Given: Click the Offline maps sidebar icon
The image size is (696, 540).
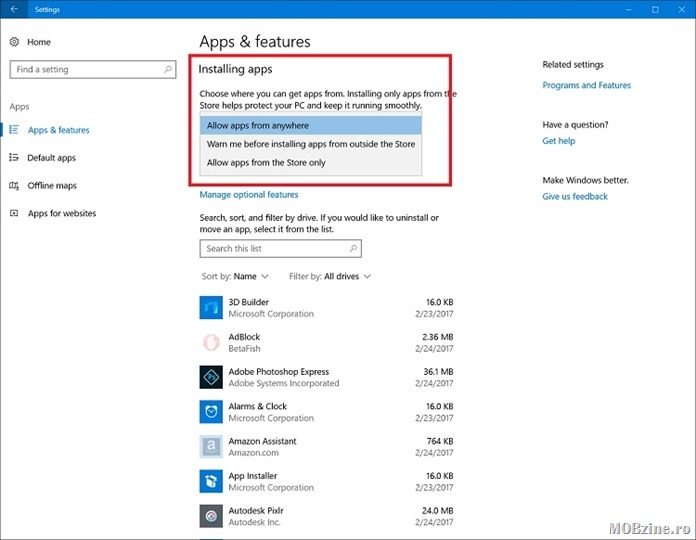Looking at the screenshot, I should [x=14, y=185].
